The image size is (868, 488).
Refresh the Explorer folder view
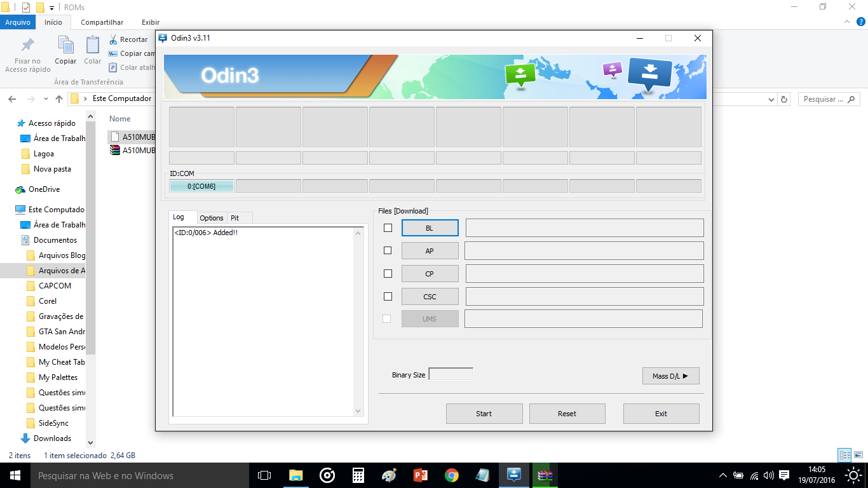[x=784, y=99]
